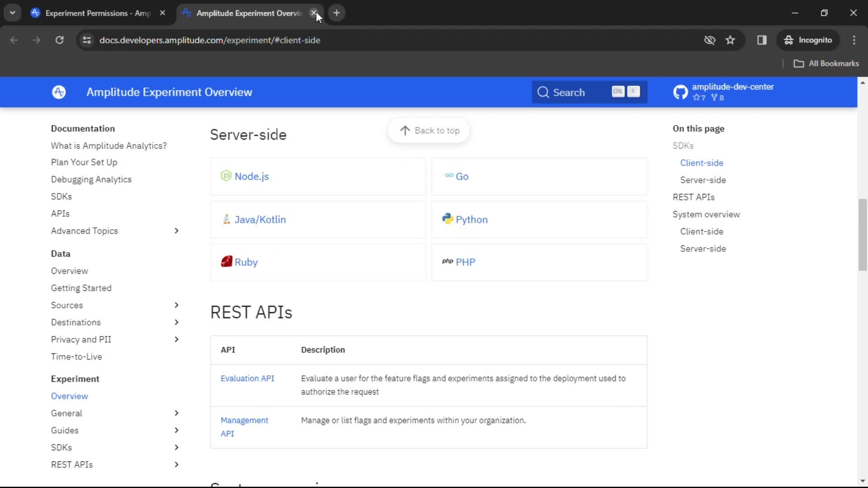Open a new tab with plus icon

point(336,13)
